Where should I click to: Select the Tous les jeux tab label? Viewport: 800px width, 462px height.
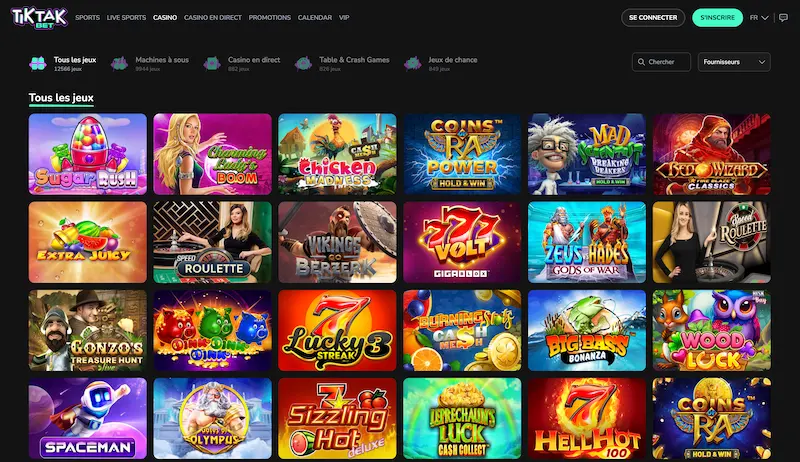75,60
